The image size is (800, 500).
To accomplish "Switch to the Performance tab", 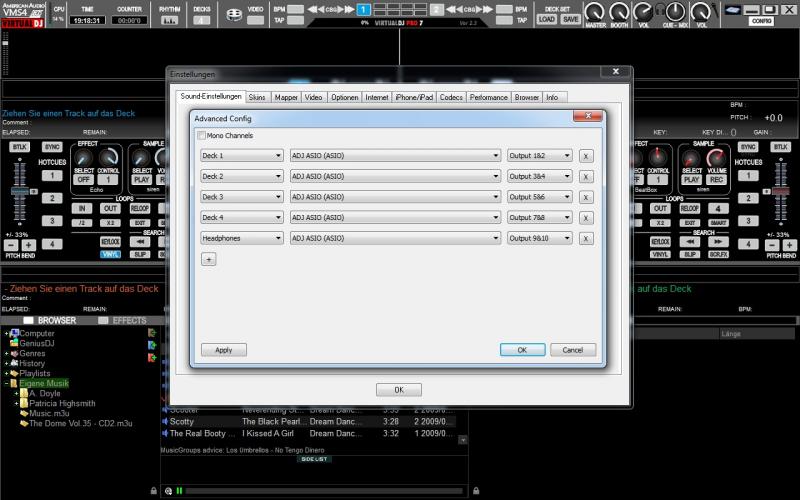I will click(x=488, y=97).
